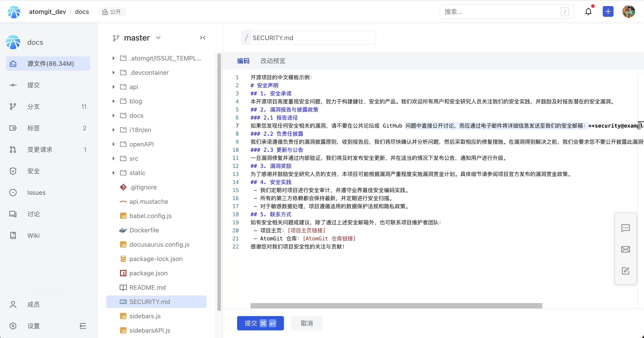644x338 pixels.
Task: Expand the src folder
Action: pos(114,158)
